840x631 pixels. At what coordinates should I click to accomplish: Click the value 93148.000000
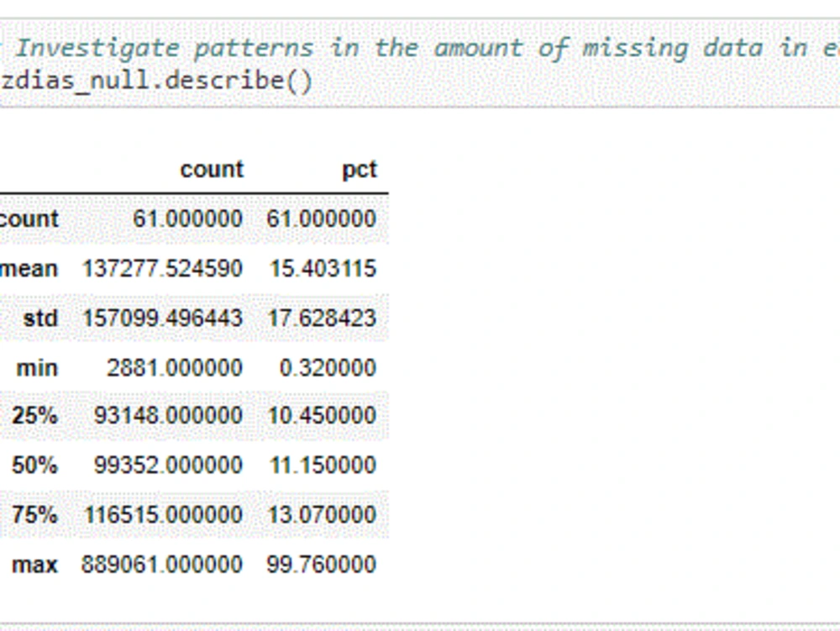[x=168, y=415]
